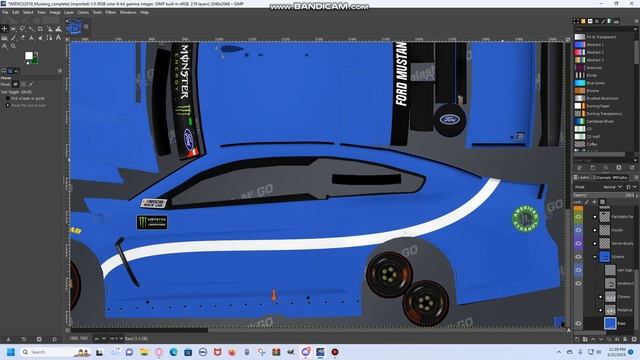The image size is (640, 360).
Task: Reset colors to black and white
Action: click(27, 63)
